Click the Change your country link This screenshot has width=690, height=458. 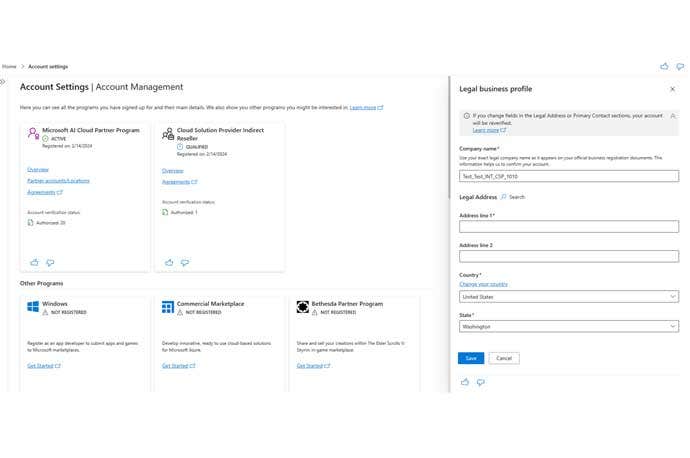point(483,284)
